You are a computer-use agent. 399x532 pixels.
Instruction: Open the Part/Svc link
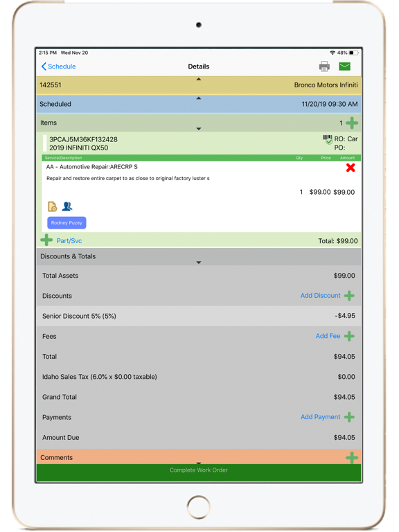pos(69,241)
